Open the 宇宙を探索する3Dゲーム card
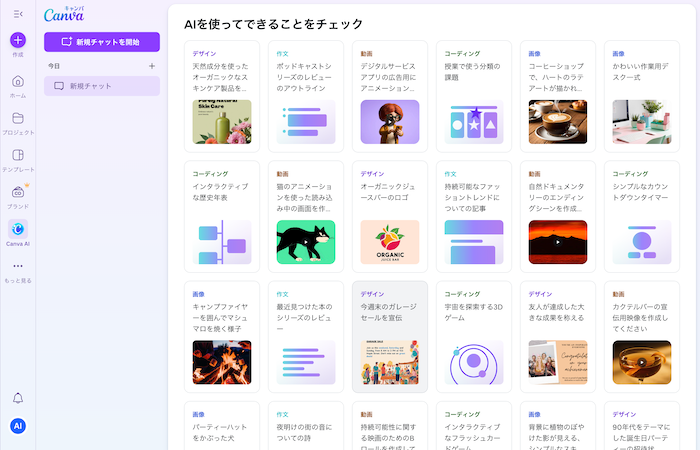The image size is (700, 450). pyautogui.click(x=474, y=337)
